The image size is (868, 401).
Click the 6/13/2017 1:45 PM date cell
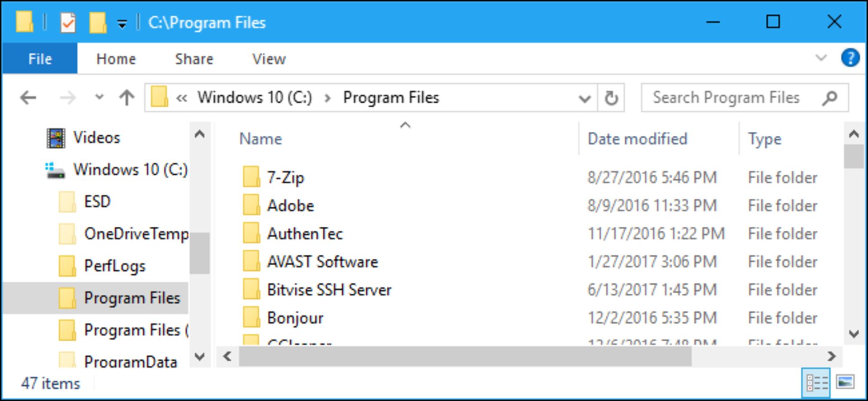click(x=652, y=290)
